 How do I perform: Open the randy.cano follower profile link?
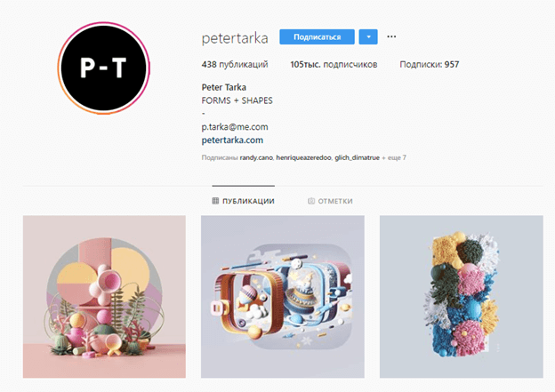(256, 157)
